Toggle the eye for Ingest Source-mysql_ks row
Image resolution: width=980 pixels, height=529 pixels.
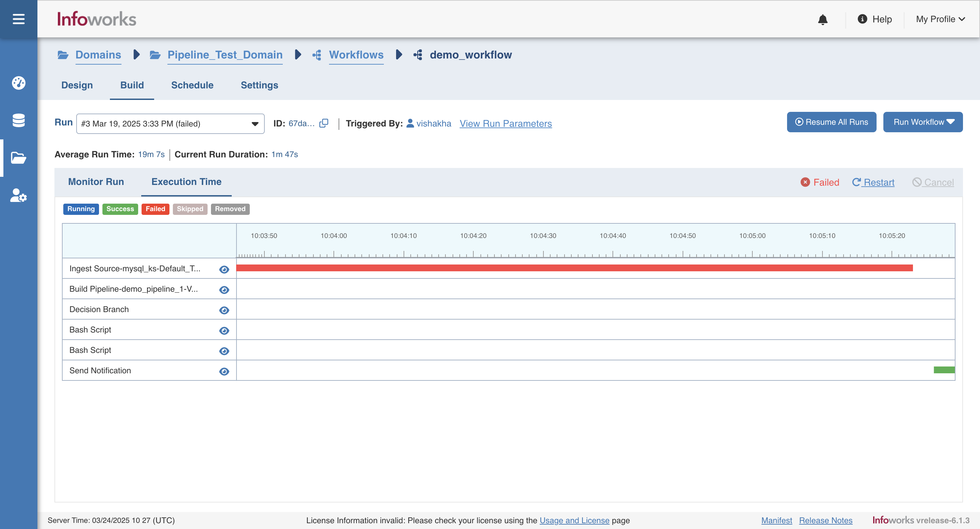[x=224, y=270]
